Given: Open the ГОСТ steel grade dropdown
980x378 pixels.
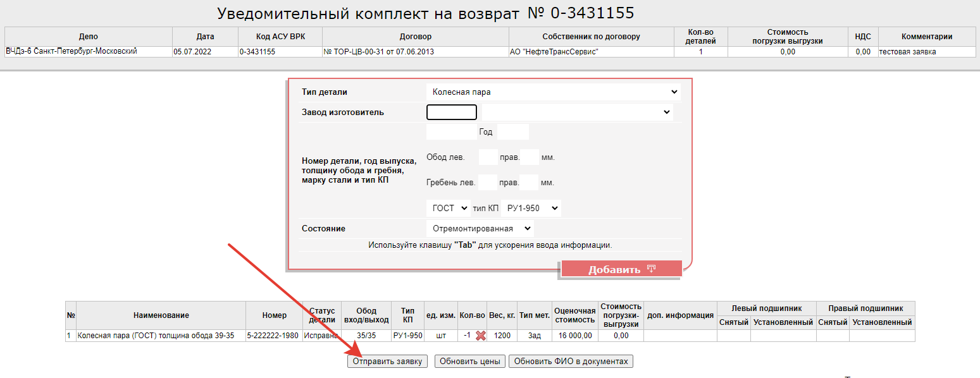Looking at the screenshot, I should [449, 208].
